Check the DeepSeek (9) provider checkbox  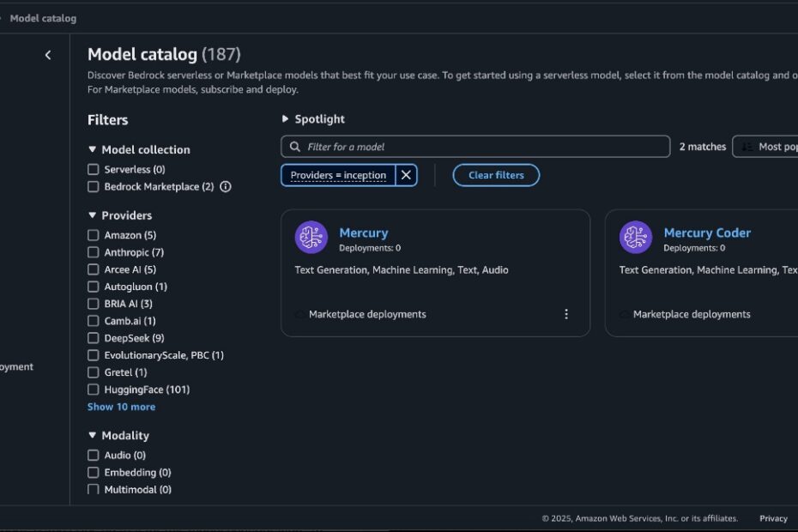94,338
